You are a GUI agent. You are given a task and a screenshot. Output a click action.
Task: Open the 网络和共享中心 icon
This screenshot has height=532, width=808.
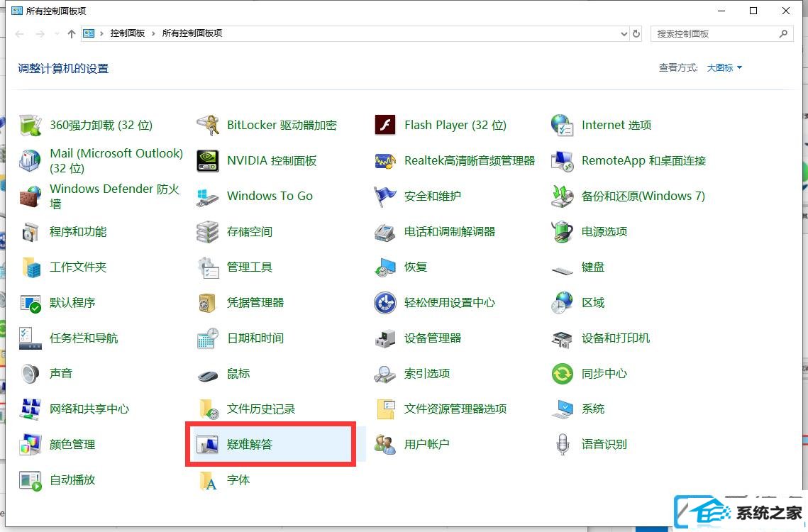[31, 409]
